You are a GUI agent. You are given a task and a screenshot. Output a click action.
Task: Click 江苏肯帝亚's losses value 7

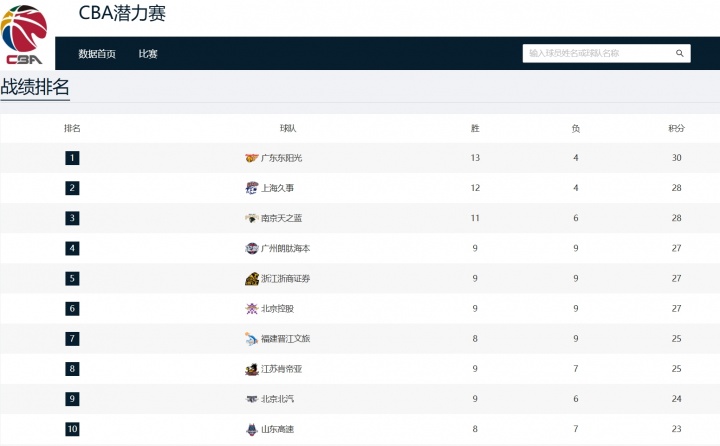[x=575, y=369]
